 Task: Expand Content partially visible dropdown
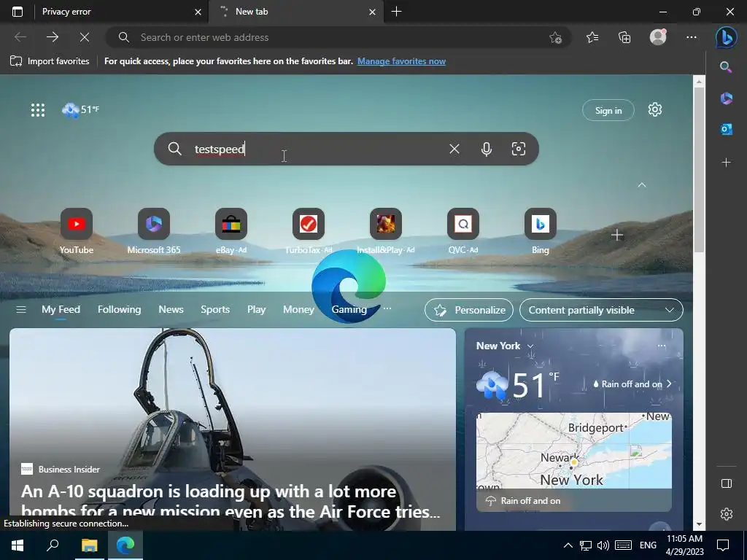click(601, 310)
